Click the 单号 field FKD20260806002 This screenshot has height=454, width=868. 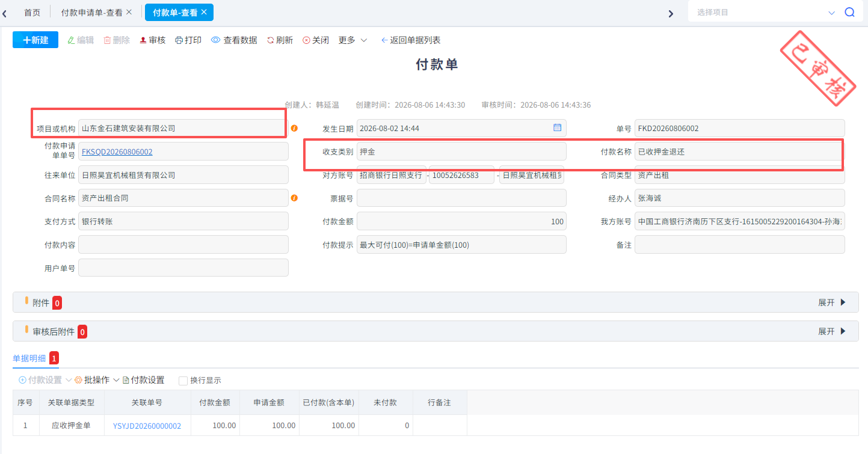(740, 128)
